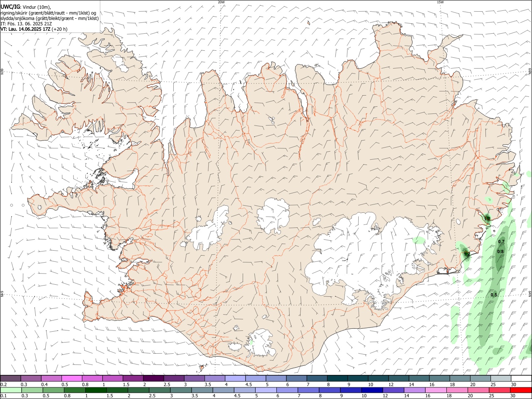
Task: Click the VT: Lau. 14.06.2025 17Z line
Action: click(x=34, y=29)
